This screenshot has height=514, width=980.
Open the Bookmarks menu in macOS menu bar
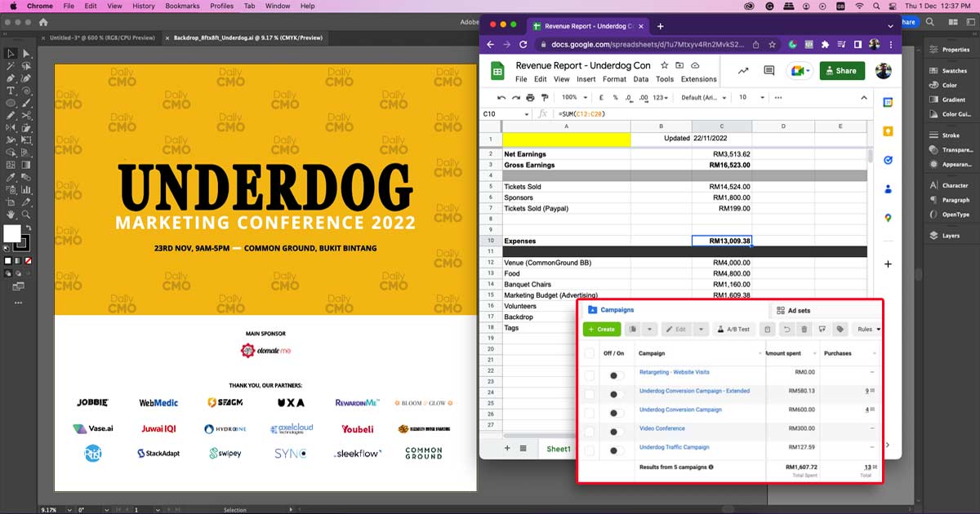(x=182, y=6)
